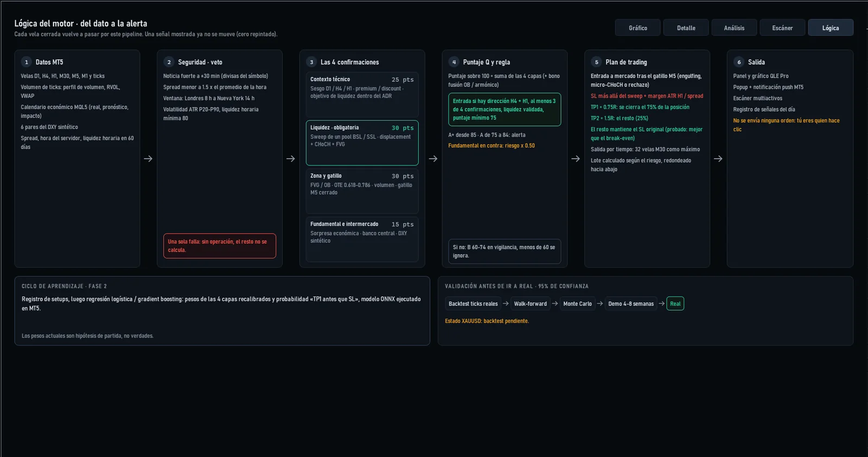Click the 'Las 4 confirmaciones' heading

(x=350, y=62)
